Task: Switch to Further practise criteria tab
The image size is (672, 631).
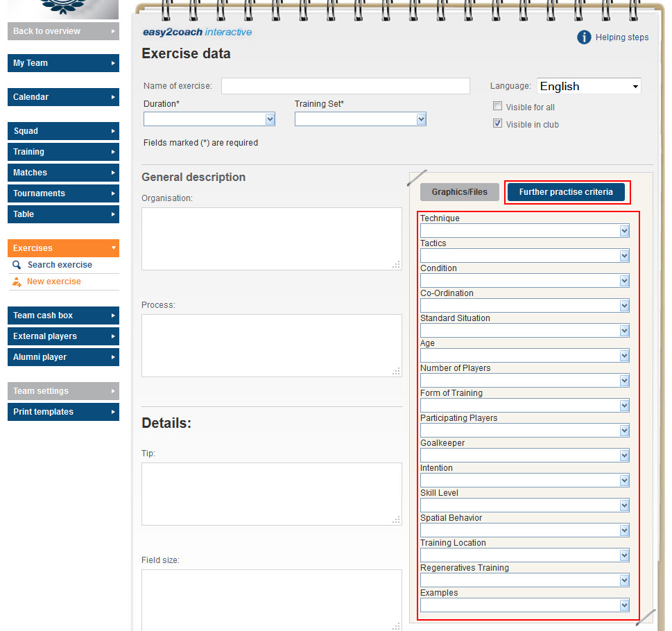Action: tap(566, 192)
